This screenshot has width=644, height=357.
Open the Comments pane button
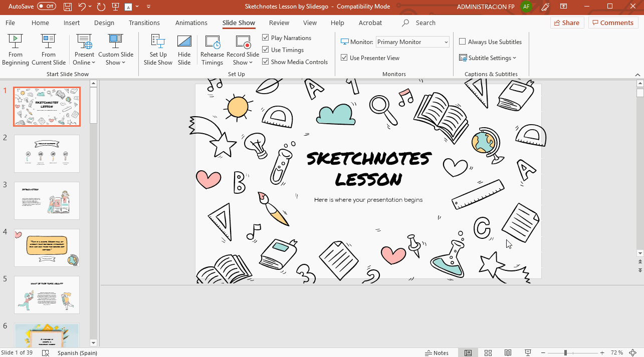coord(613,23)
